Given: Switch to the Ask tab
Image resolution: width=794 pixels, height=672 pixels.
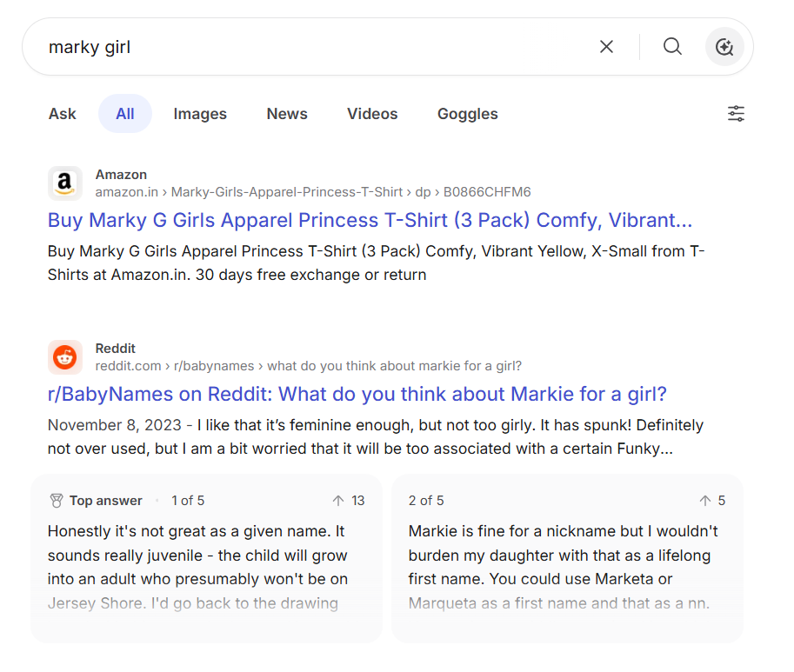Looking at the screenshot, I should tap(63, 113).
